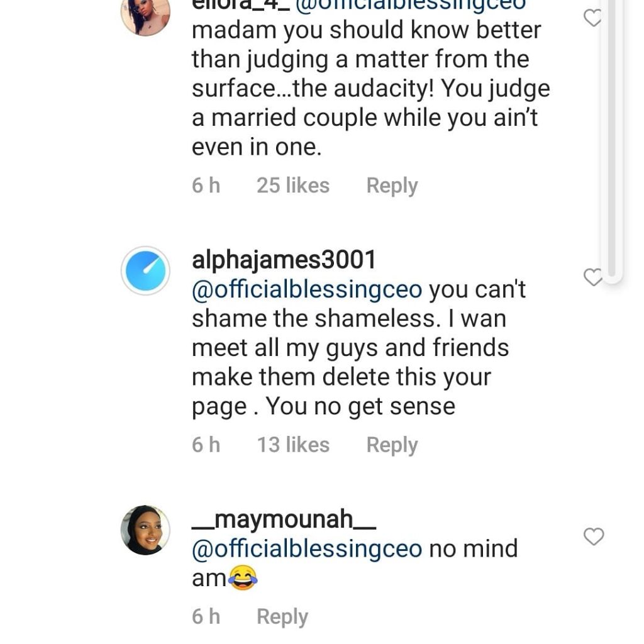Reply to __maymounah__'s comment
Image resolution: width=644 pixels, height=644 pixels.
point(282,617)
